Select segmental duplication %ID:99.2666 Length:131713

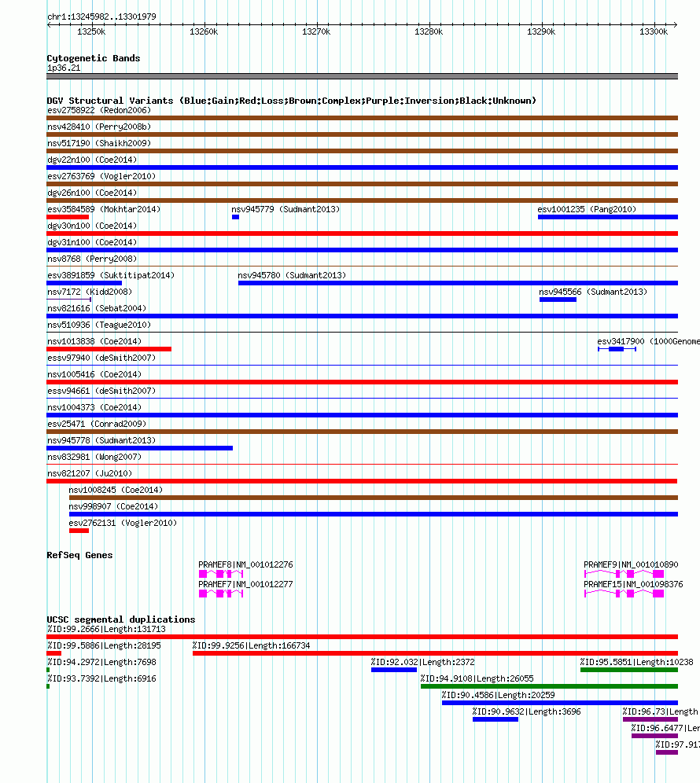pos(363,637)
